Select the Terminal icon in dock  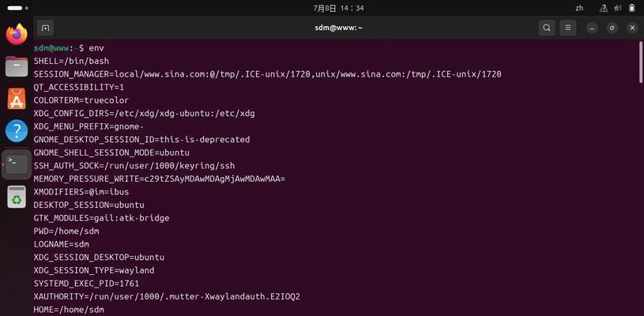pos(17,164)
